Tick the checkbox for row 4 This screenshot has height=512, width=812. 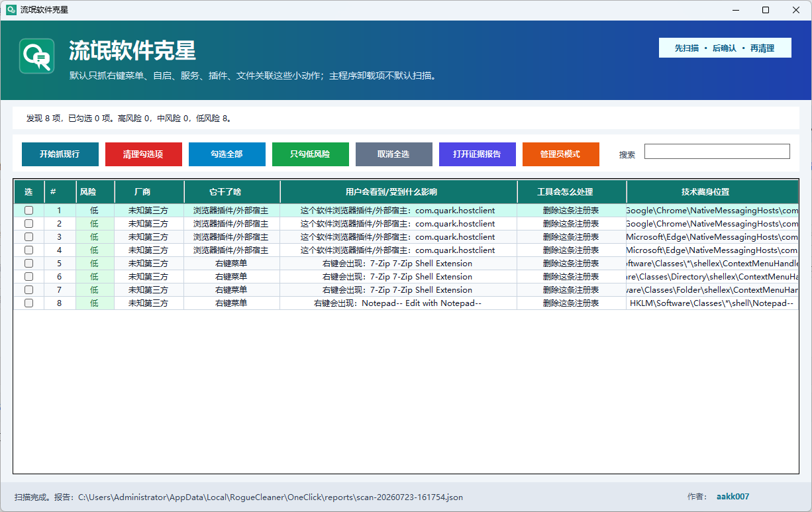(x=28, y=250)
